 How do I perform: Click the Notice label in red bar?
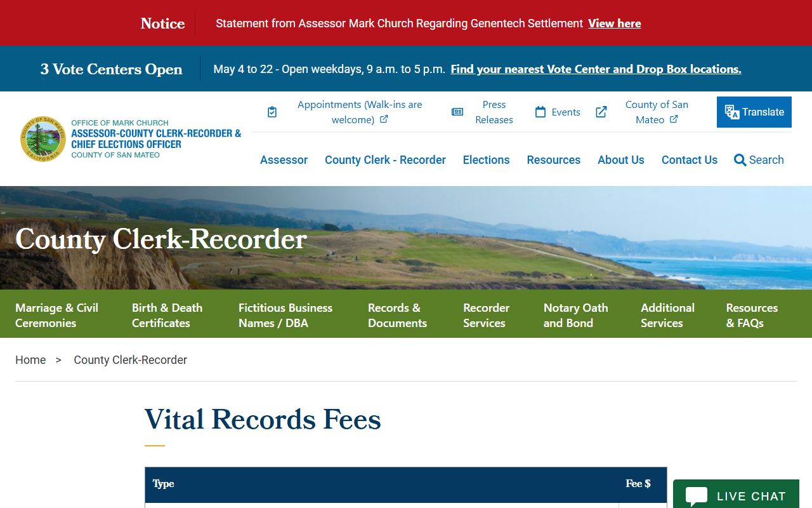[162, 23]
